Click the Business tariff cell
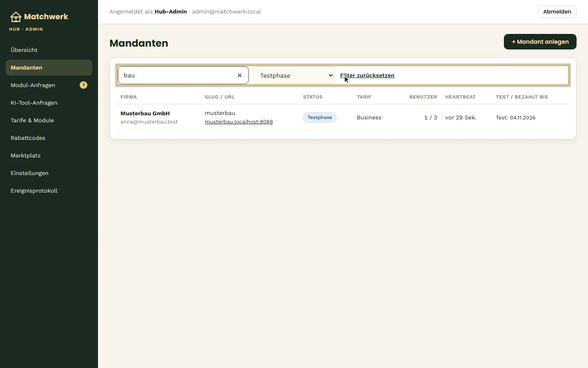 369,117
